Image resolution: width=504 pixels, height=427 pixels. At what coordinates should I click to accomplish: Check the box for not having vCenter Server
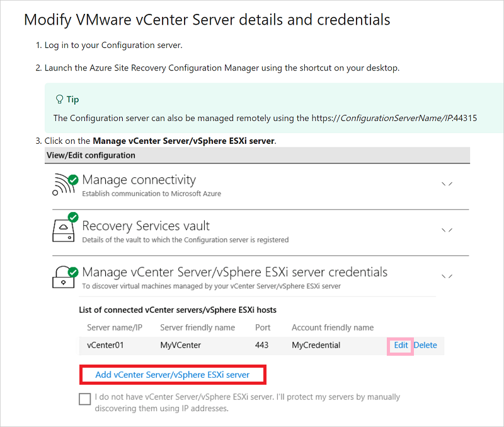85,399
